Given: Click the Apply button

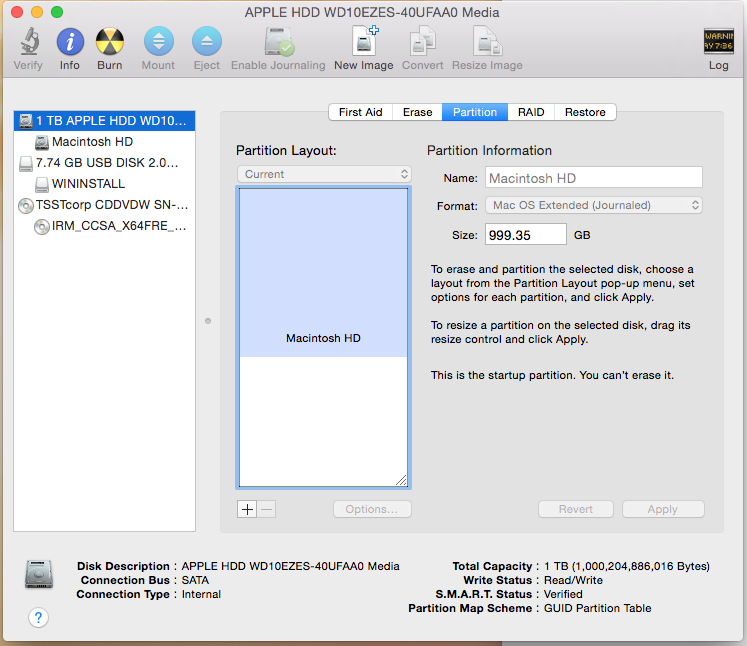Looking at the screenshot, I should (662, 509).
